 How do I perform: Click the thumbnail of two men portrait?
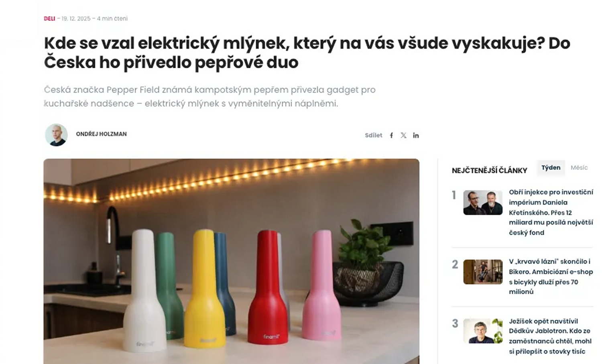[x=483, y=203]
